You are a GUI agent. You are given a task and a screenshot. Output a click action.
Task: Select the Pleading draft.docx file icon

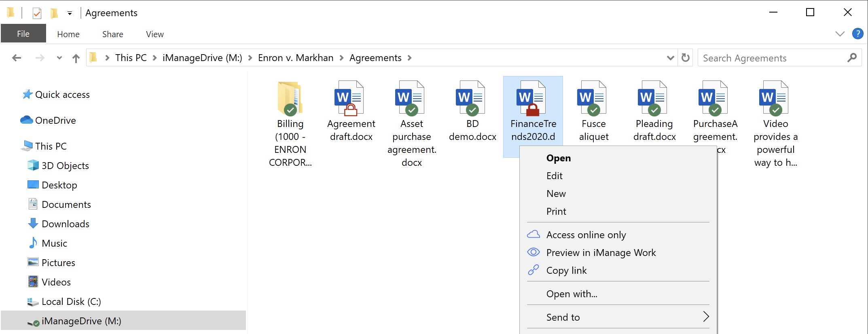(653, 98)
